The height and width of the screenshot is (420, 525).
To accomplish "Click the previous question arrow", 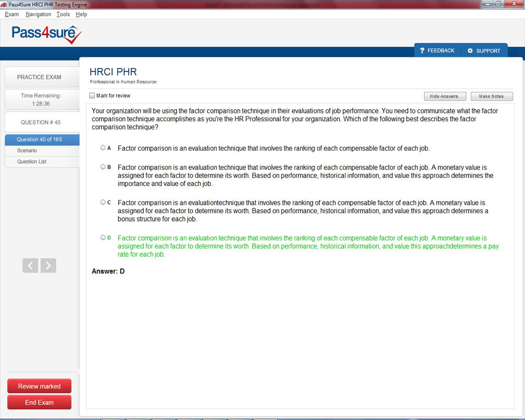I will pos(30,266).
